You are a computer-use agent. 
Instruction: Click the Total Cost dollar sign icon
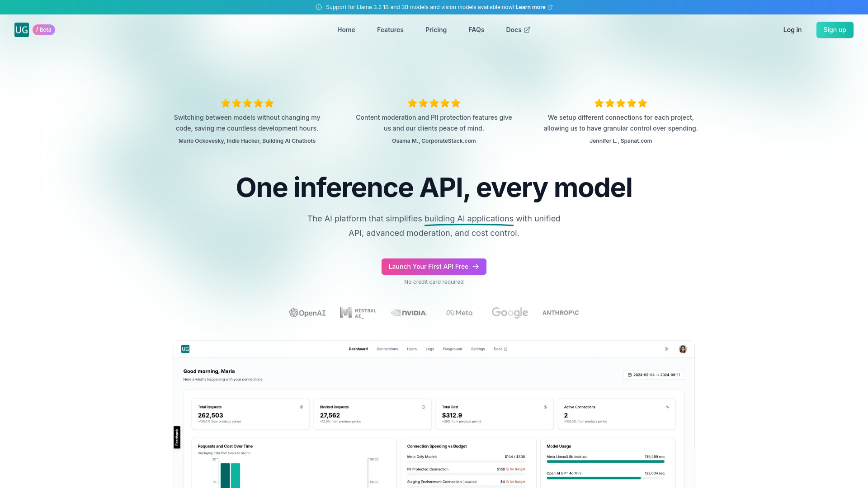[x=546, y=407]
